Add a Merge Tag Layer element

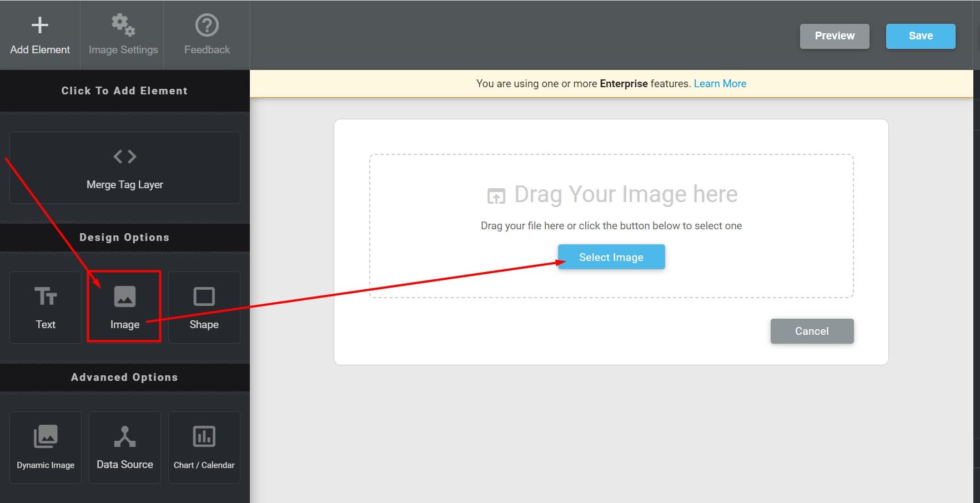click(124, 168)
